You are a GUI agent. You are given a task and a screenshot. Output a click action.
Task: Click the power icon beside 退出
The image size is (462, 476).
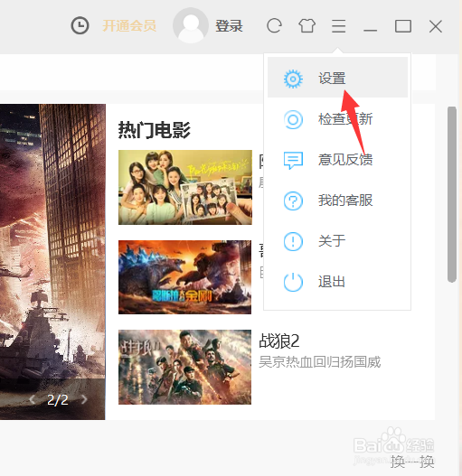pyautogui.click(x=293, y=283)
